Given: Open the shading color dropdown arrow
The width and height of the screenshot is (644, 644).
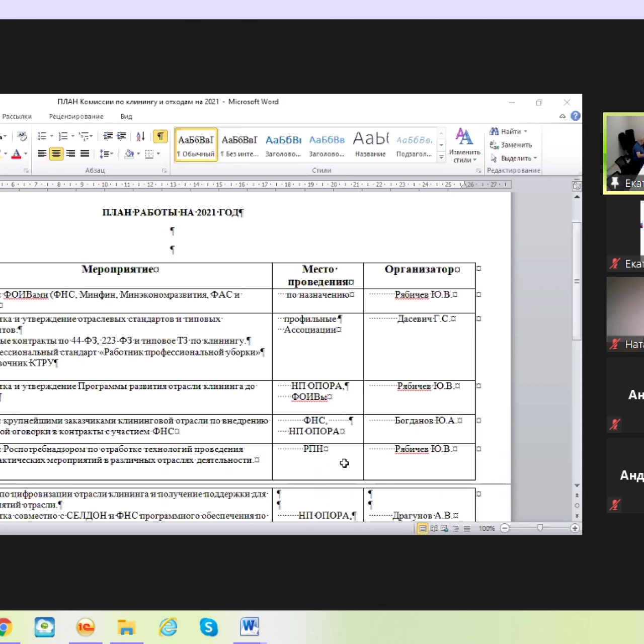Looking at the screenshot, I should 138,153.
